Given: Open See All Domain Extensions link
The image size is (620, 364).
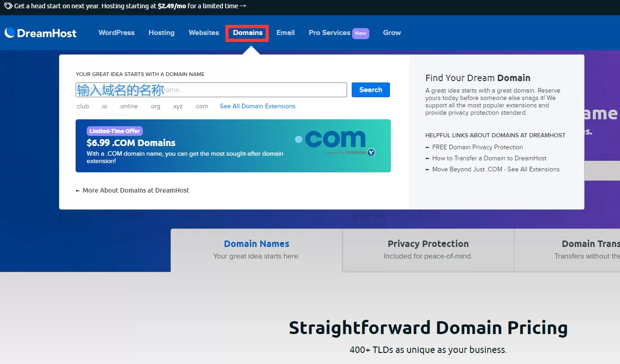Looking at the screenshot, I should point(257,106).
